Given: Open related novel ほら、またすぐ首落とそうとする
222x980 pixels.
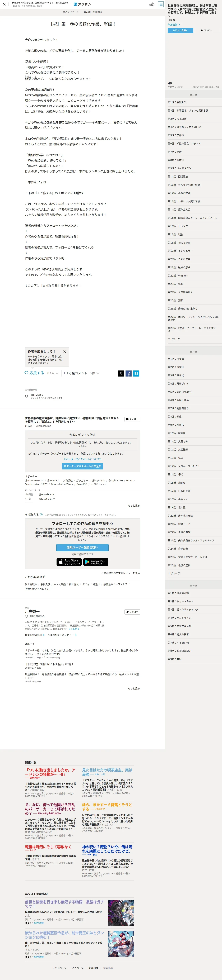Looking at the screenshot, I should [107, 807].
